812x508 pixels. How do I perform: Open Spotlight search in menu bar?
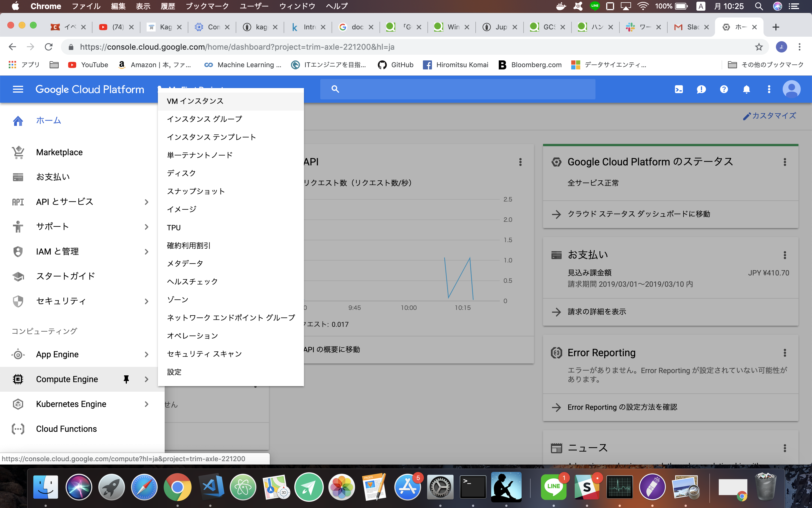(759, 6)
